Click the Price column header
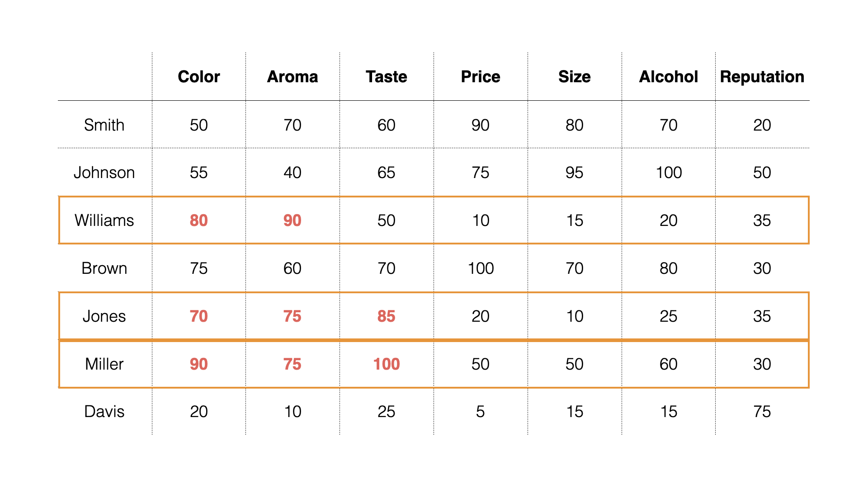 click(x=481, y=77)
